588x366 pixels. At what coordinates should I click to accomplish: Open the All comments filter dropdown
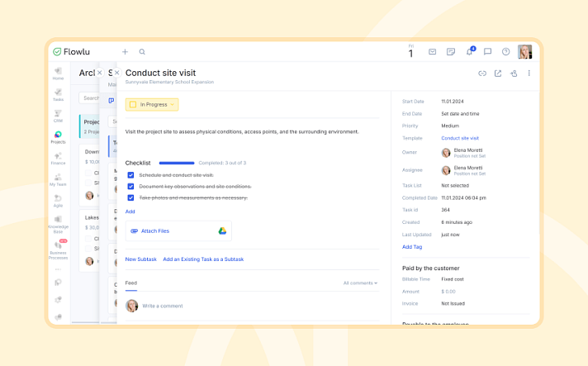point(360,283)
